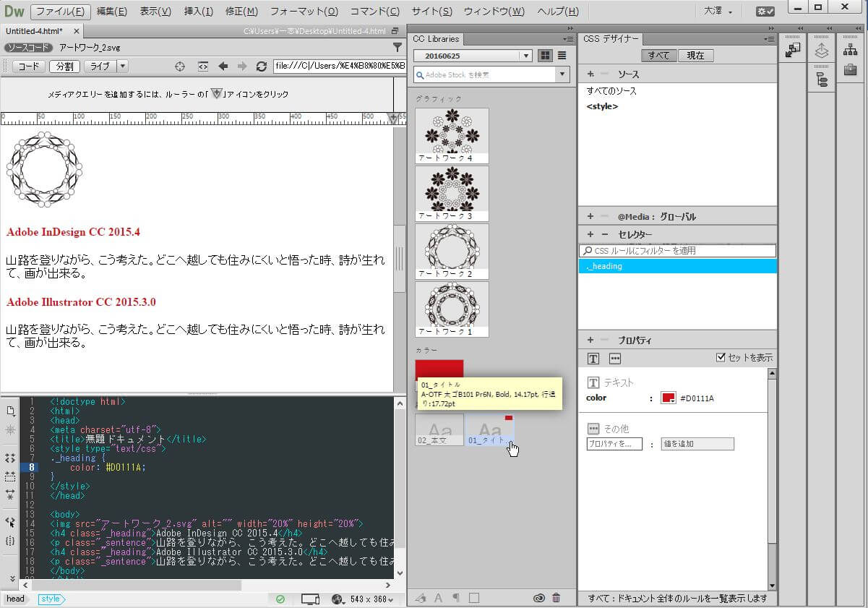Open the コマンド(C) menu

pos(374,12)
